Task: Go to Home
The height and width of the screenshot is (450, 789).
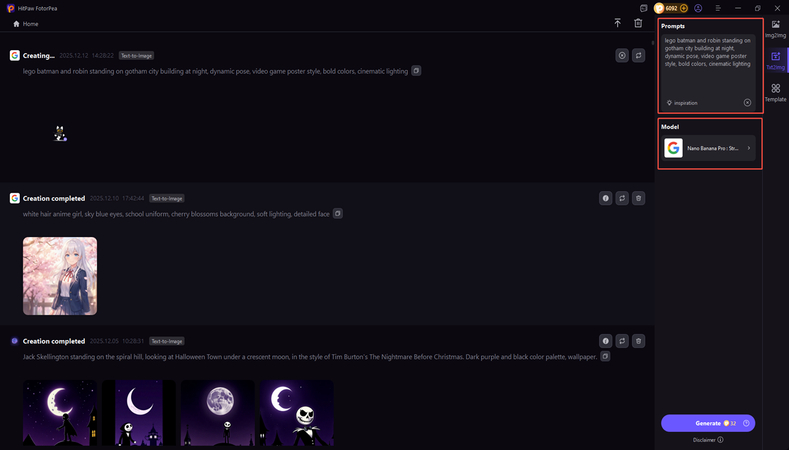Action: click(x=26, y=23)
